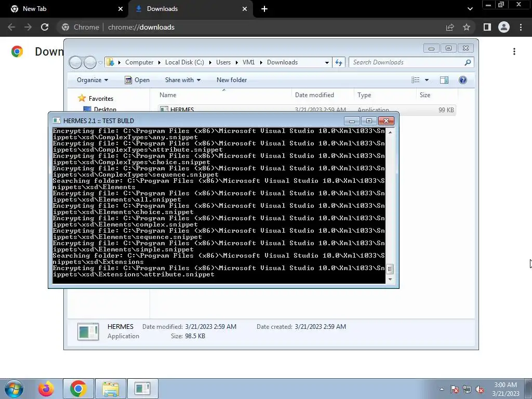
Task: Open the Share with menu
Action: tap(183, 79)
